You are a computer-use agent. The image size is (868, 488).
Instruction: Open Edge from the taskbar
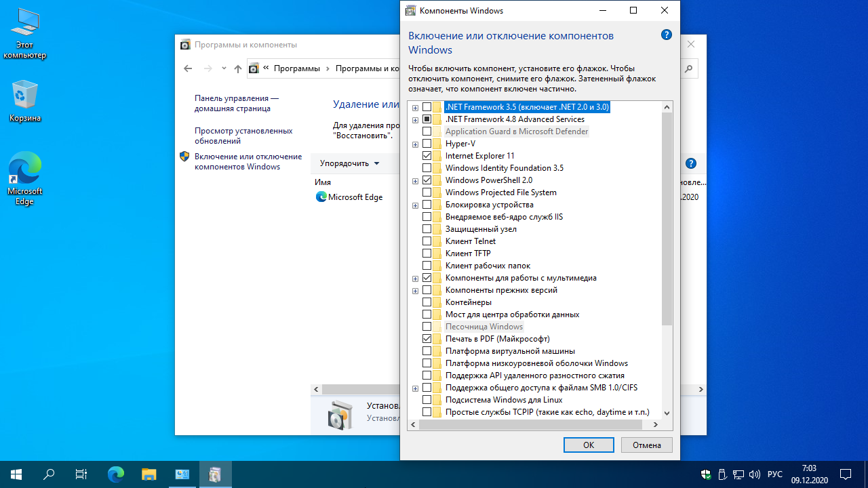coord(117,474)
